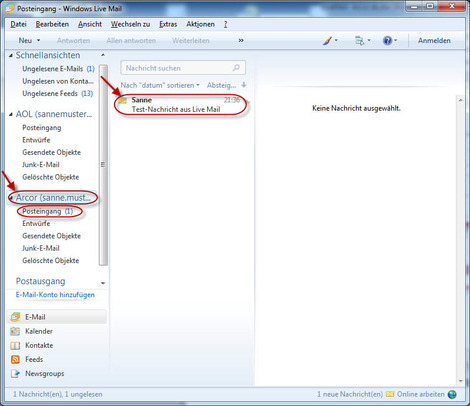
Task: Open the Ansicht menu
Action: click(90, 24)
